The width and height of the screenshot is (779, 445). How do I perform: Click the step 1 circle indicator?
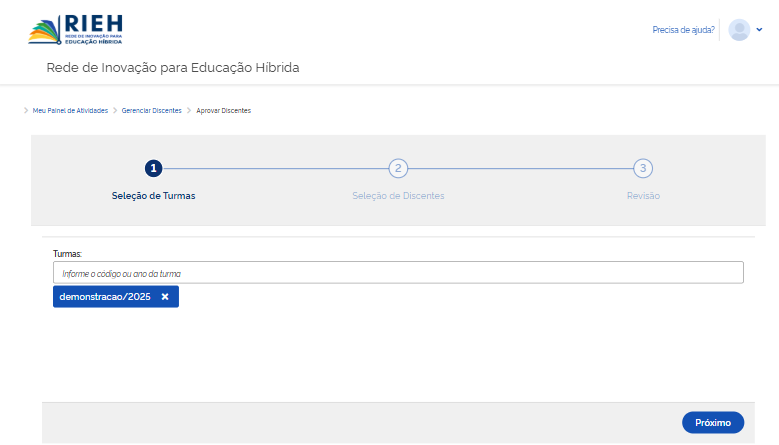tap(153, 168)
